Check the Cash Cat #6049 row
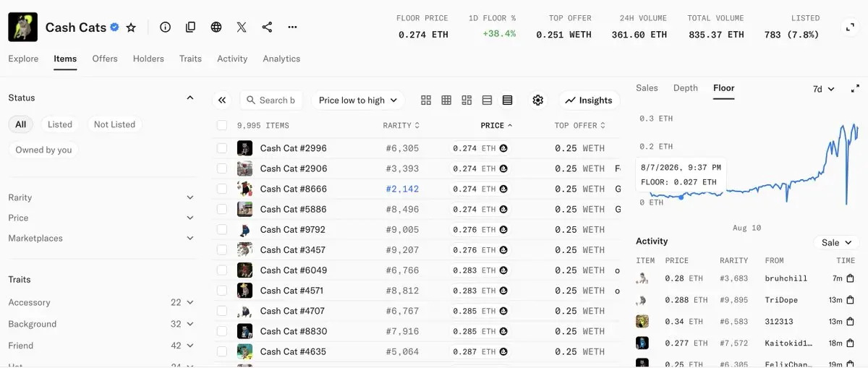This screenshot has width=868, height=368. point(222,270)
